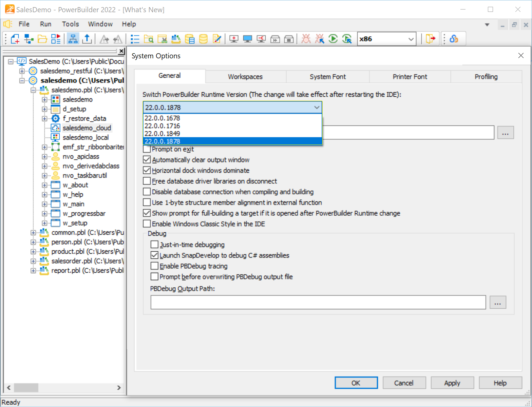The height and width of the screenshot is (407, 532).
Task: Uncheck Horizontal dock windows dominate
Action: [147, 170]
